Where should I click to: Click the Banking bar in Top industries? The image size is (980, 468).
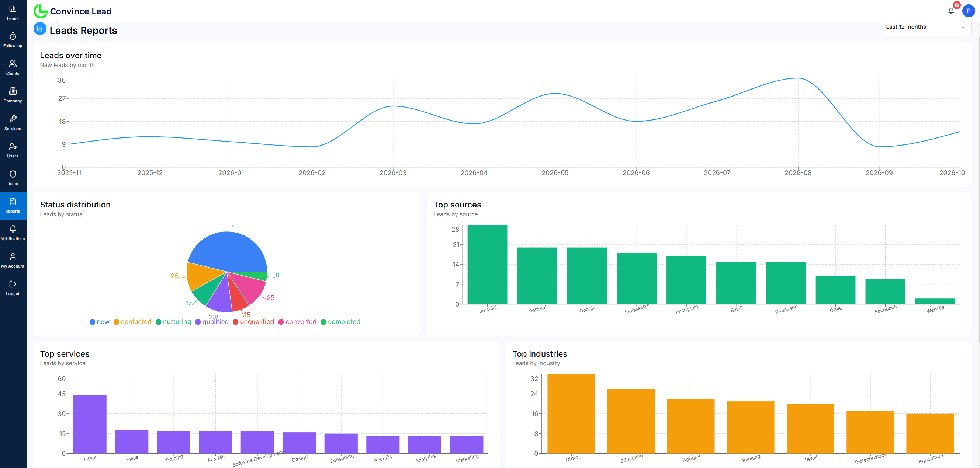pyautogui.click(x=751, y=427)
